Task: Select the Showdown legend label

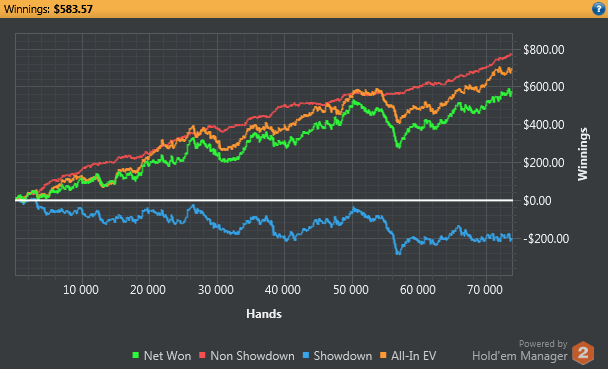Action: [342, 355]
